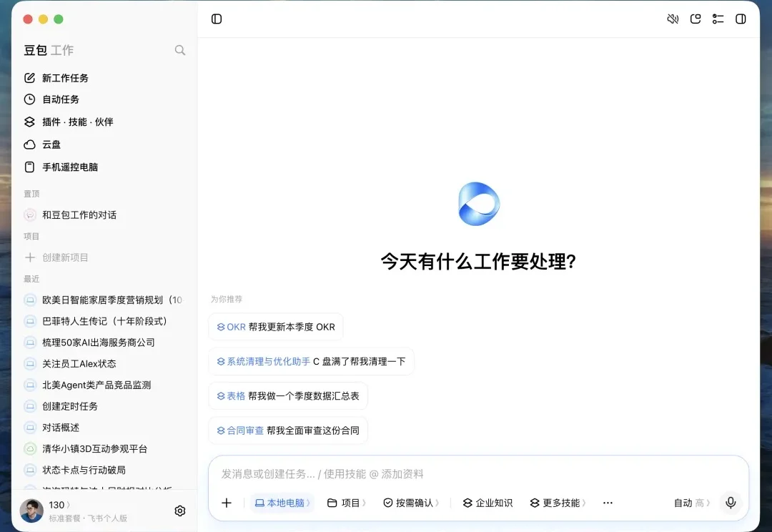Viewport: 772px width, 532px height.
Task: Choose suggestion OKR 帮我更新本季度 OKR
Action: [276, 327]
